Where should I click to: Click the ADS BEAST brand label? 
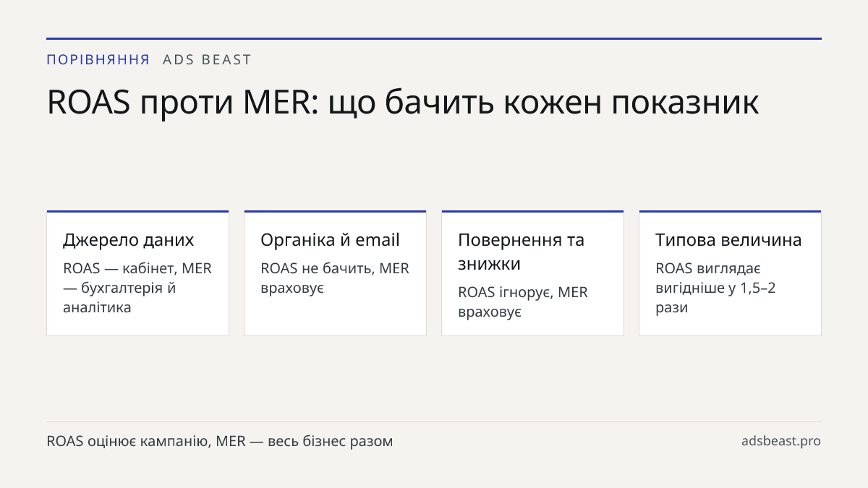click(x=208, y=60)
